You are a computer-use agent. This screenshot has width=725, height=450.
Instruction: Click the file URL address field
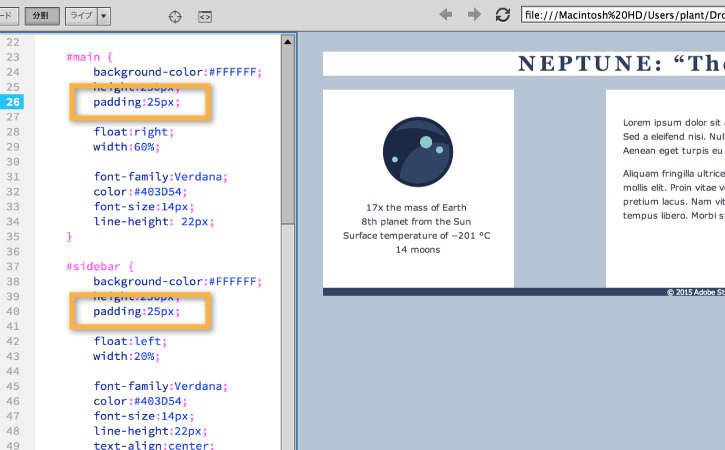[623, 15]
